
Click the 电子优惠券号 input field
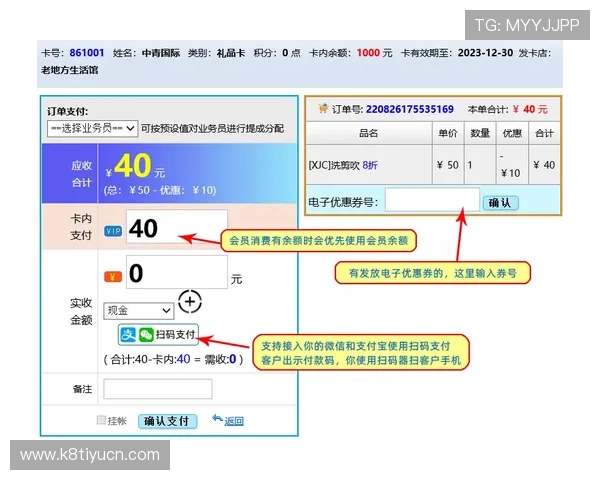click(432, 199)
